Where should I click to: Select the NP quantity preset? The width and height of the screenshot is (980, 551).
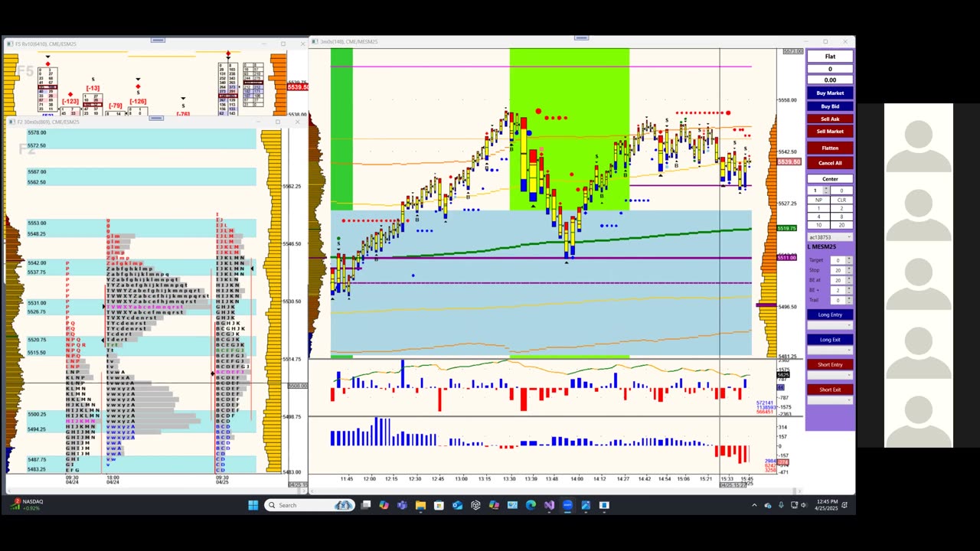click(x=818, y=200)
